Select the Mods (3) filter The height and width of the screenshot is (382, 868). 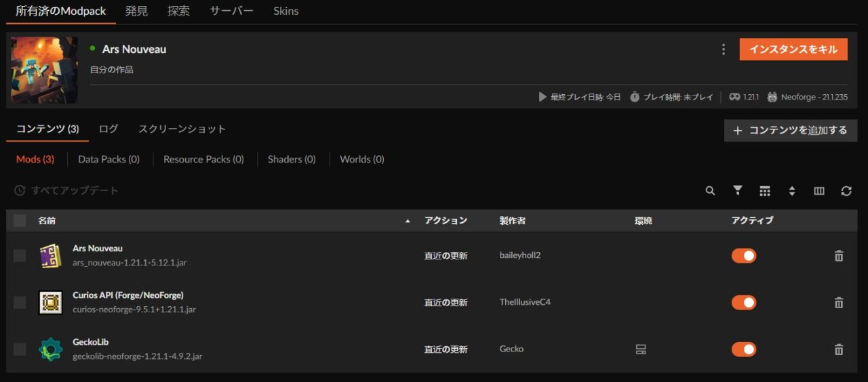[x=35, y=159]
